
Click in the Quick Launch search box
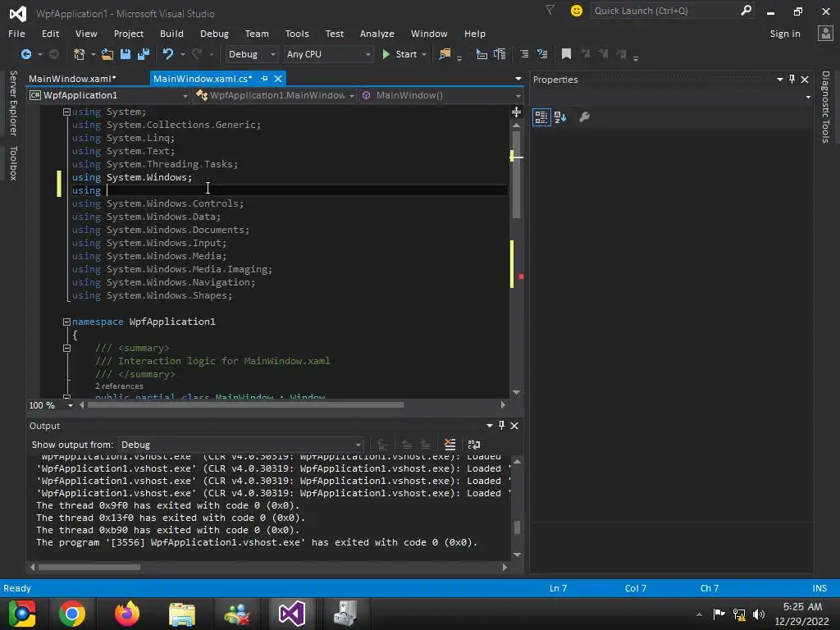point(664,11)
